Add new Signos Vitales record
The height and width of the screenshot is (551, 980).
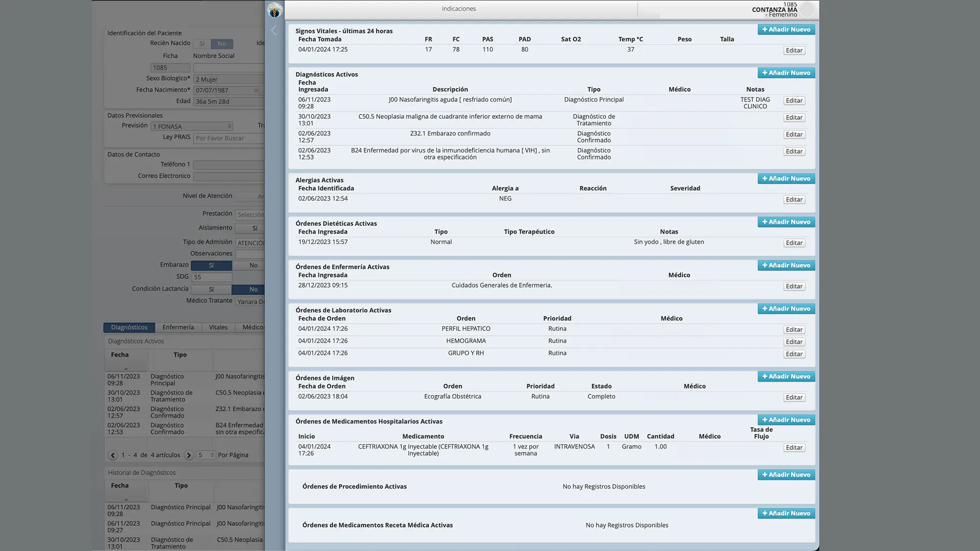pos(786,30)
